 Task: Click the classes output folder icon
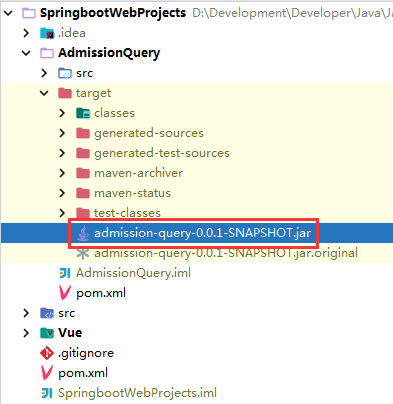click(83, 113)
